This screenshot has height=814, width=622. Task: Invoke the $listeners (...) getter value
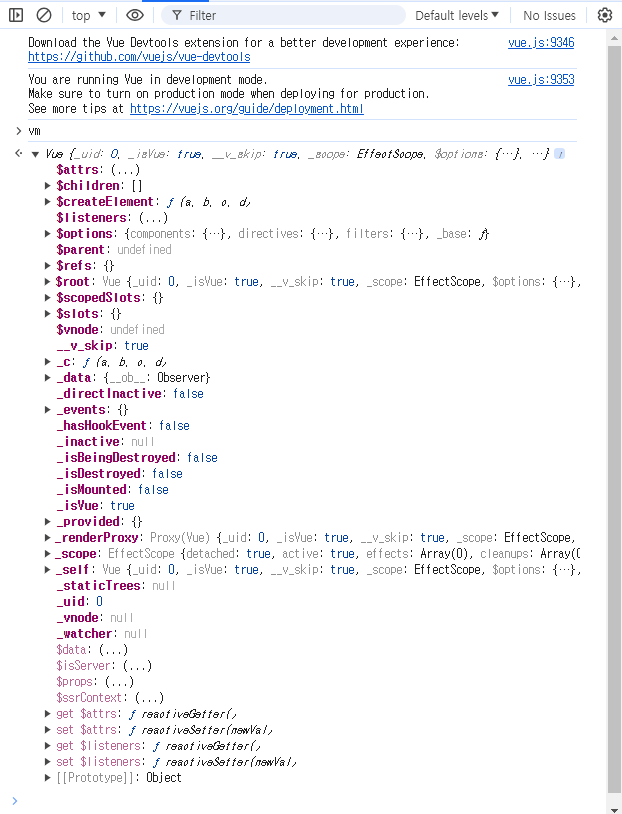153,218
